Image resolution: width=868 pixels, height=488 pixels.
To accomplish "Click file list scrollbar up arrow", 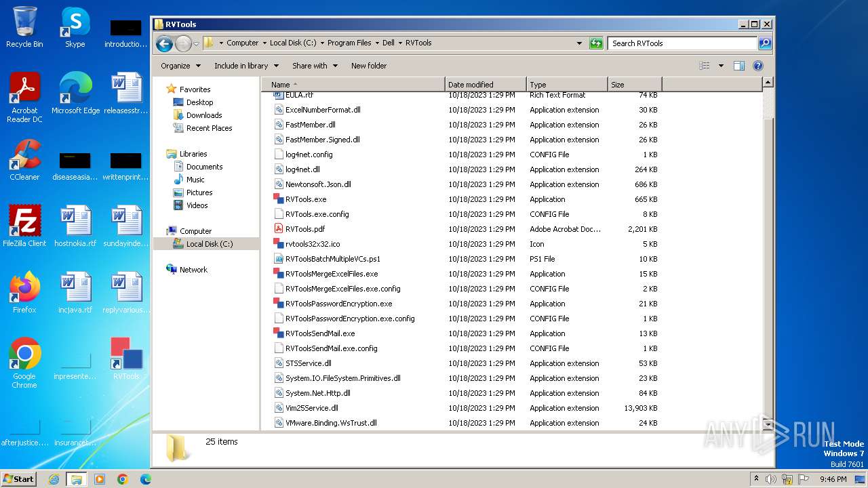I will coord(768,83).
